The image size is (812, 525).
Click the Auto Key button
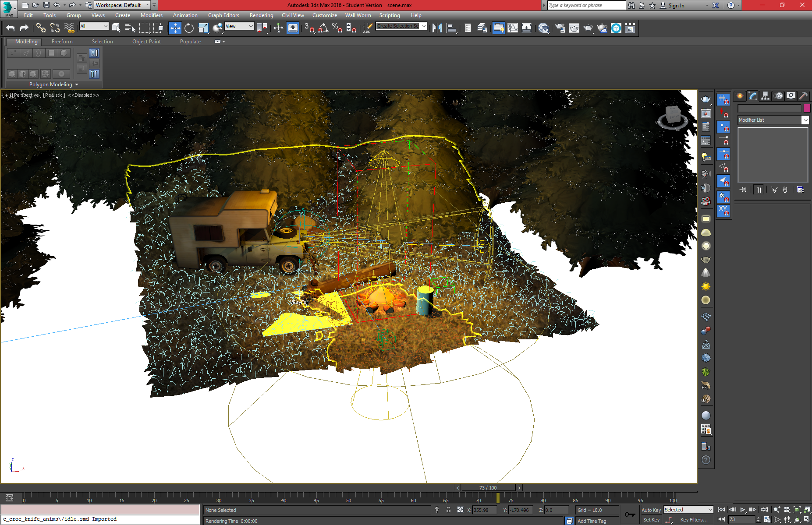pos(651,510)
